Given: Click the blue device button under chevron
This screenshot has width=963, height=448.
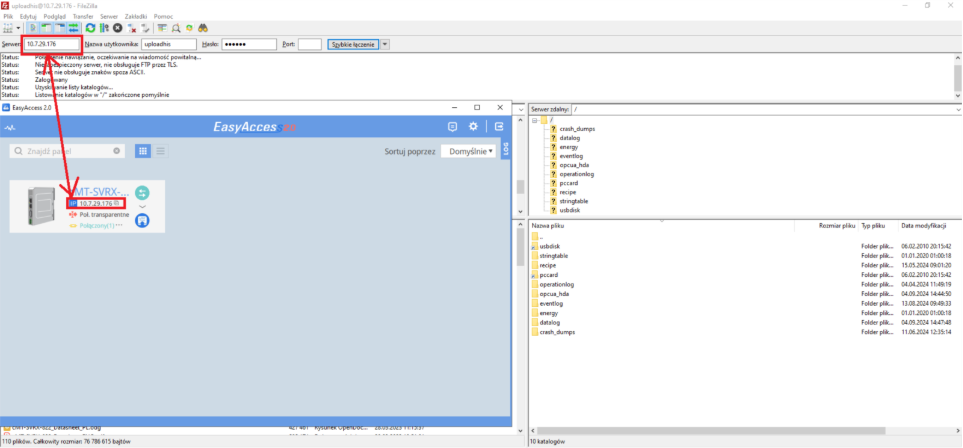Looking at the screenshot, I should pos(142,221).
